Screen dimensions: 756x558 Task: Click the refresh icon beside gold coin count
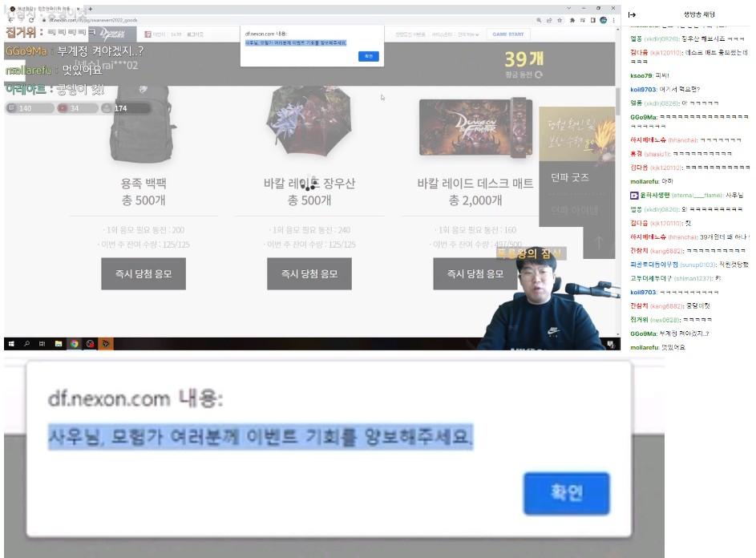coord(539,75)
